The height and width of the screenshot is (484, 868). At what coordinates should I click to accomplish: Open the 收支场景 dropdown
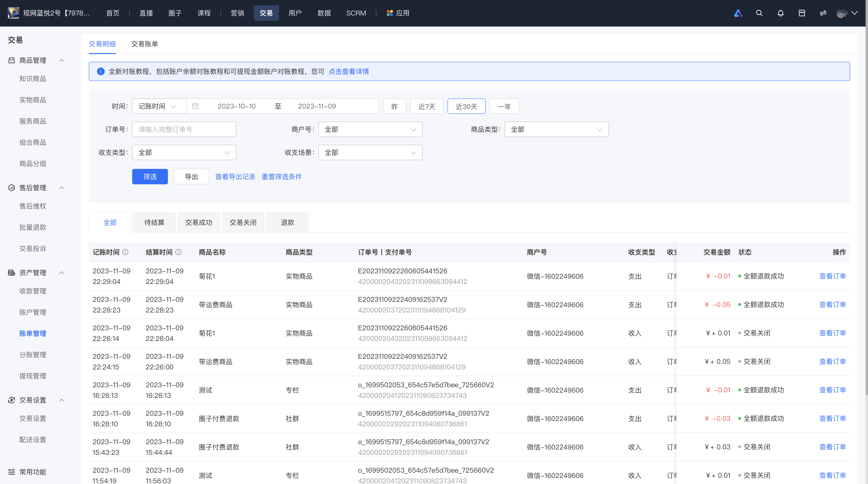point(370,153)
